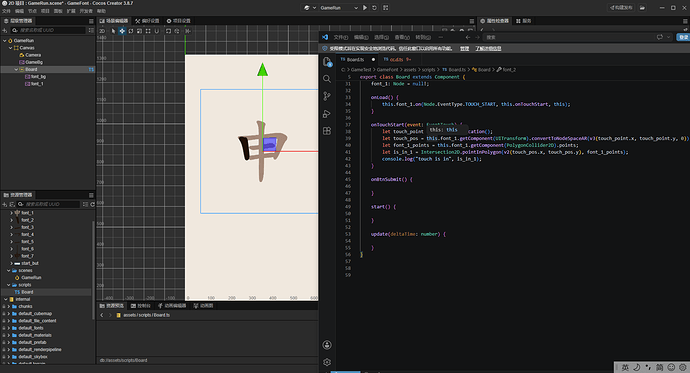Open VS Code Extensions icon
Screen dimensions: 690x373
(327, 131)
